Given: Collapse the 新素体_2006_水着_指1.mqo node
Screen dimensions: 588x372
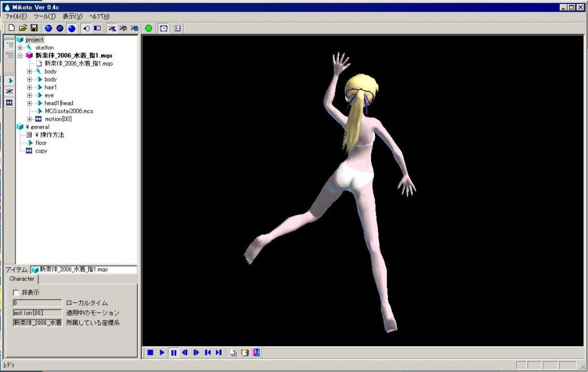Looking at the screenshot, I should (20, 56).
